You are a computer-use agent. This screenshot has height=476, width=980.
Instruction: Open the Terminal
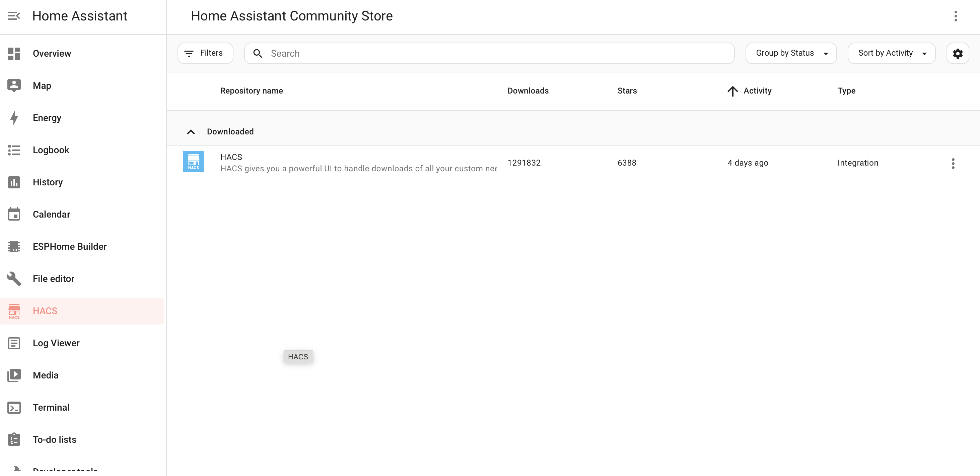point(51,407)
